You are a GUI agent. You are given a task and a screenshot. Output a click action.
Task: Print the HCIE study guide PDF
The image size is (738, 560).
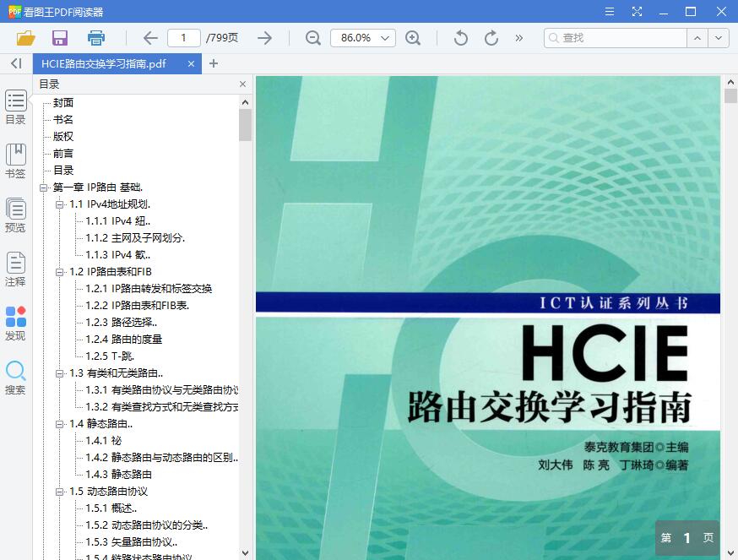pos(95,37)
